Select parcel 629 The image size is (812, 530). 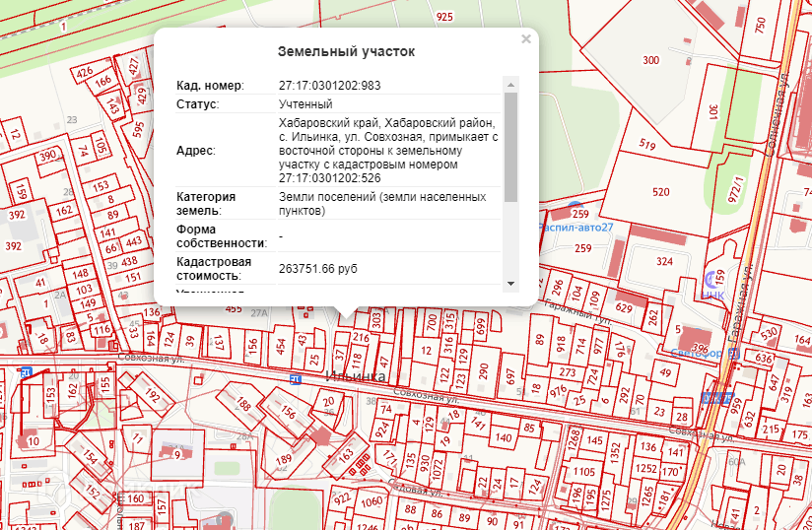(x=624, y=308)
